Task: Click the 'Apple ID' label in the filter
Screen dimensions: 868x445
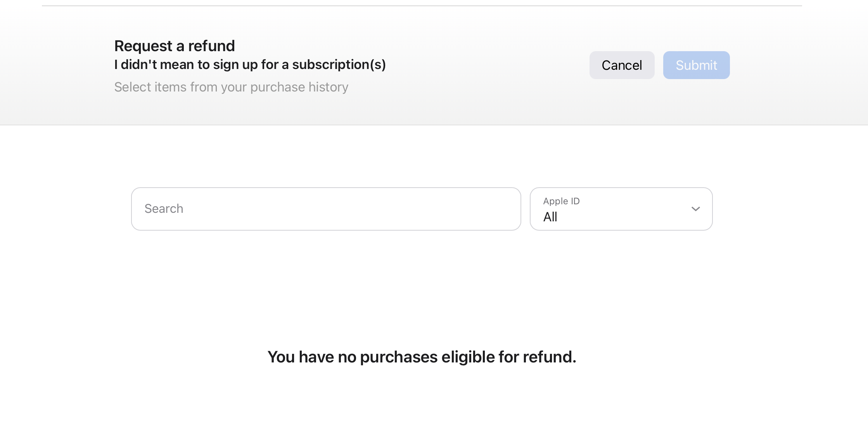Action: [561, 201]
